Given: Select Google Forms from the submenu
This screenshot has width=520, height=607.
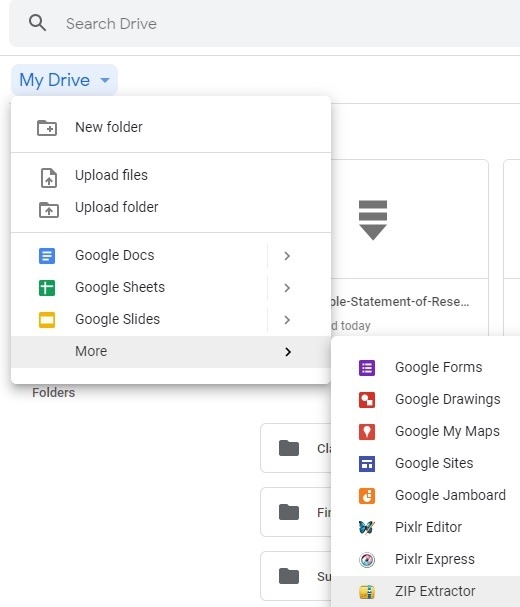Looking at the screenshot, I should click(426, 367).
